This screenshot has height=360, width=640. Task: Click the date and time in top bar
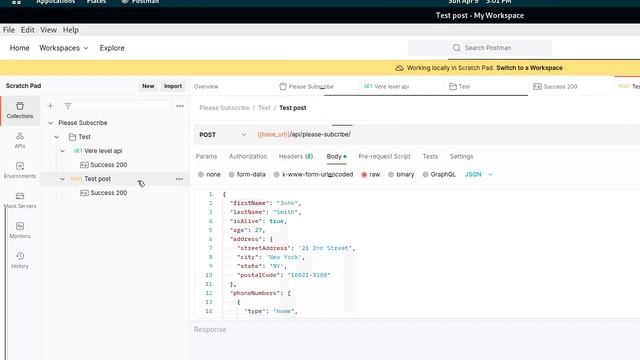click(480, 2)
